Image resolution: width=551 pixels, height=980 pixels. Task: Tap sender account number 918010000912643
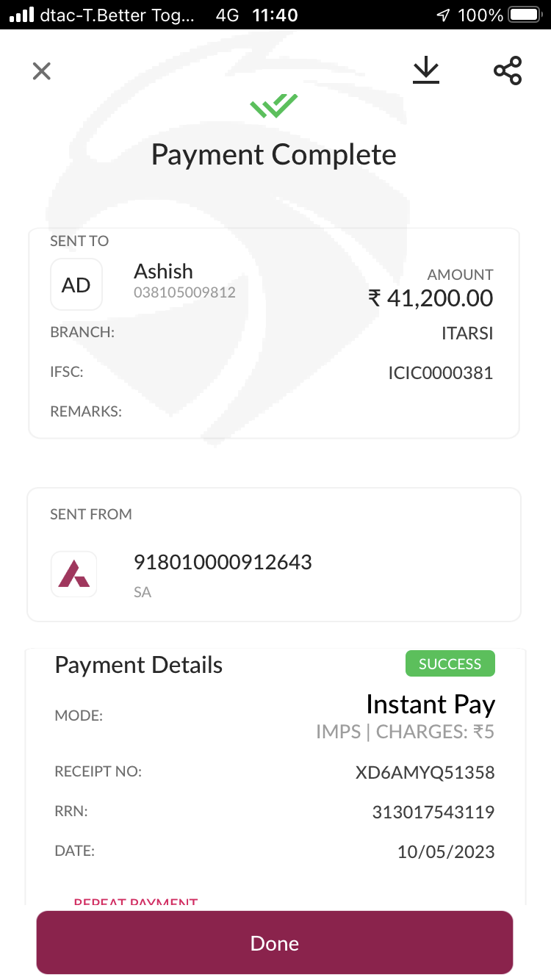click(223, 563)
